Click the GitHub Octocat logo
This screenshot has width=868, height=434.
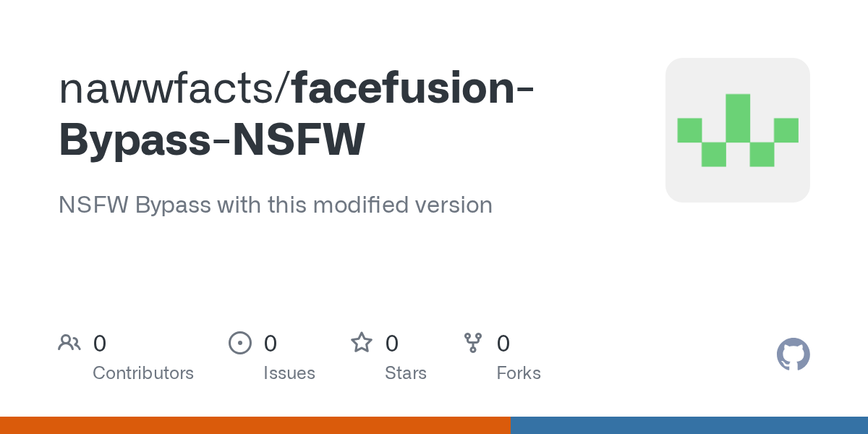click(793, 355)
